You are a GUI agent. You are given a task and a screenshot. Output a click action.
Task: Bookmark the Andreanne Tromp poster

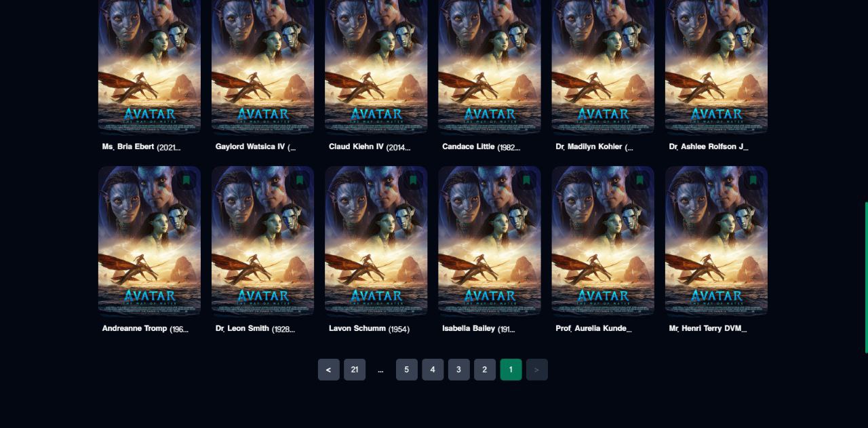(186, 180)
